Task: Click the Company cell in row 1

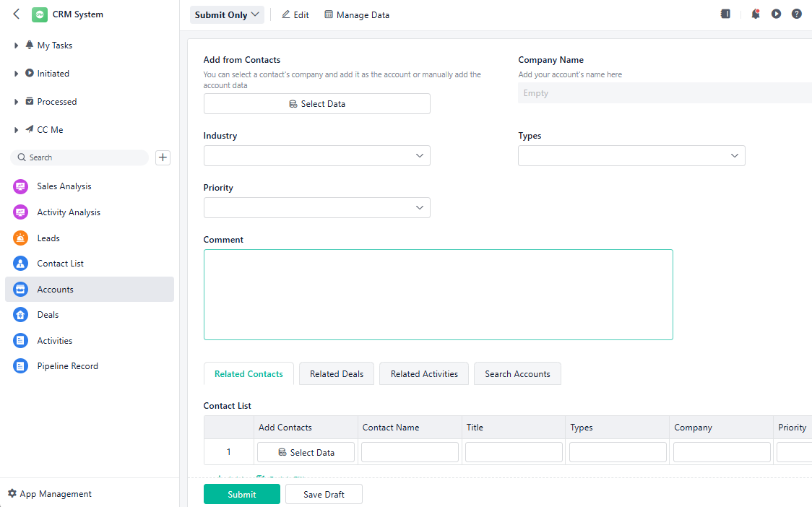Action: tap(722, 452)
